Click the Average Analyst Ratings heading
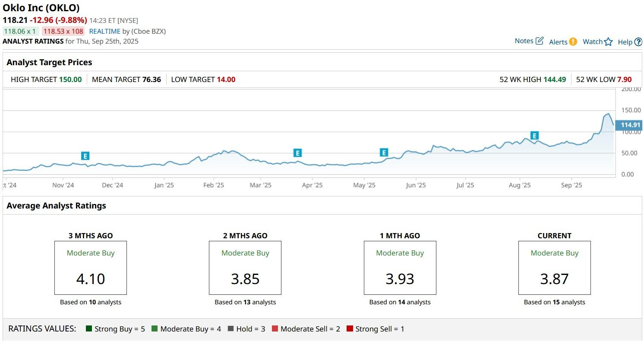Viewport: 644px width, 341px height. coord(56,205)
